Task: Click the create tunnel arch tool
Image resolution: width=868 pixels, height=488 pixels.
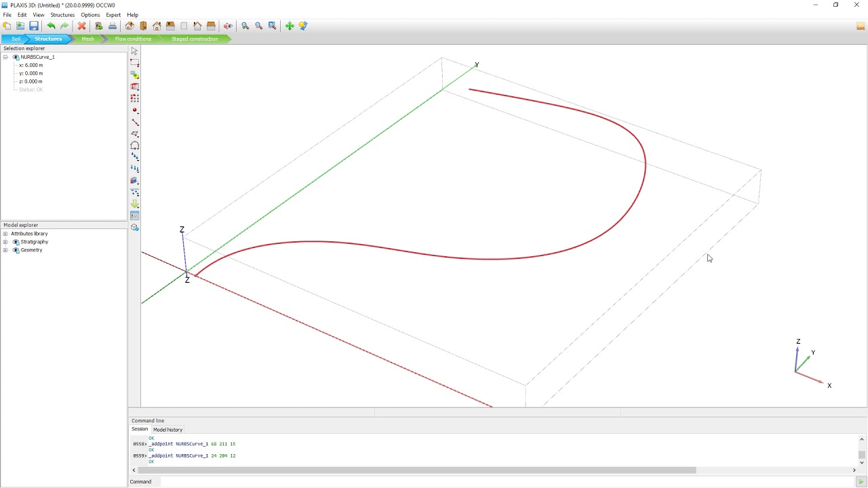Action: pos(134,145)
